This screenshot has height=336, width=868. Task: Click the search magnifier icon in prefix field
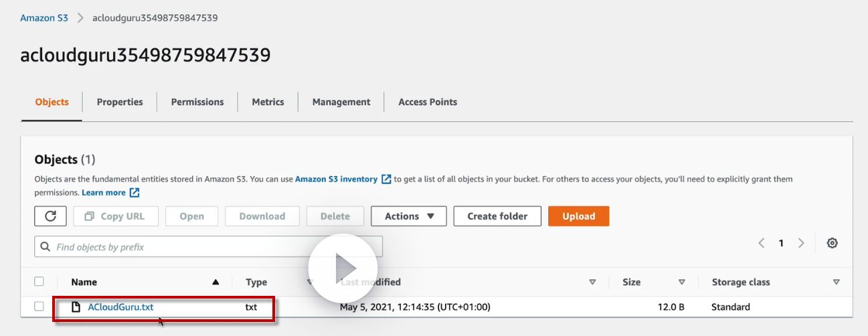[46, 247]
